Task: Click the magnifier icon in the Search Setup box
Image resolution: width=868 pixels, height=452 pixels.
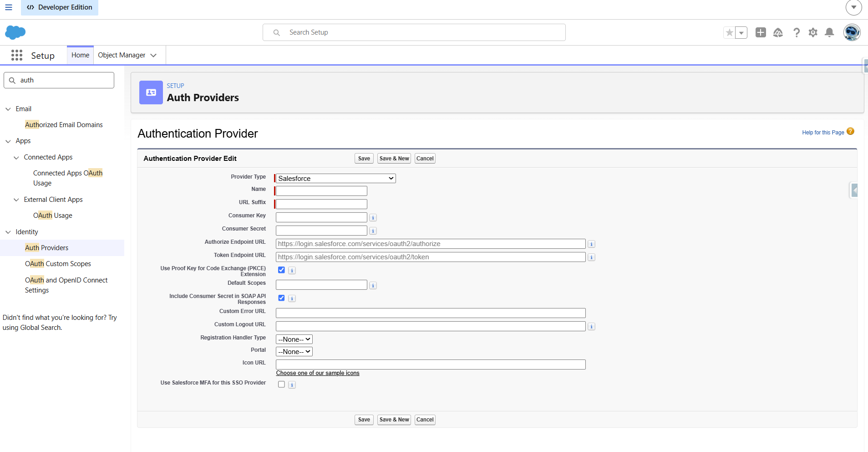Action: (x=276, y=32)
